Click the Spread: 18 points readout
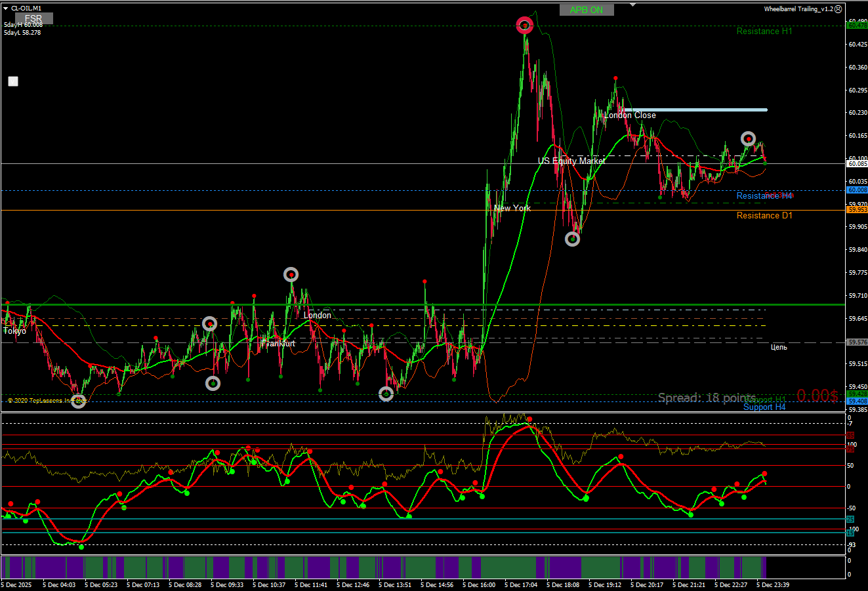868x591 pixels. pos(707,398)
